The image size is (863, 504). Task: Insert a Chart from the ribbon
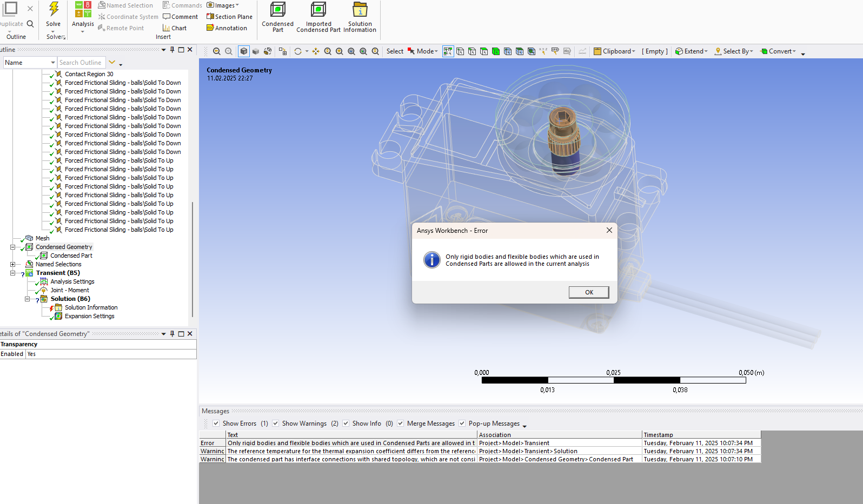coord(175,28)
